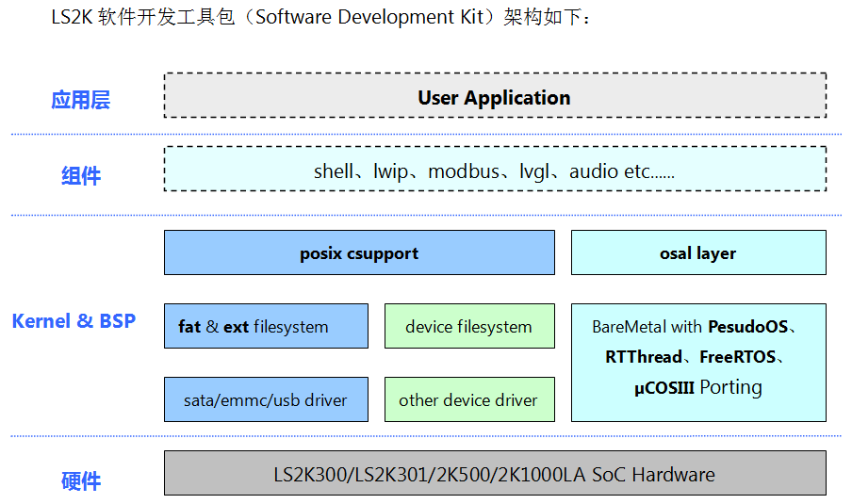Click the 组件 layer label
The image size is (852, 504).
(80, 176)
